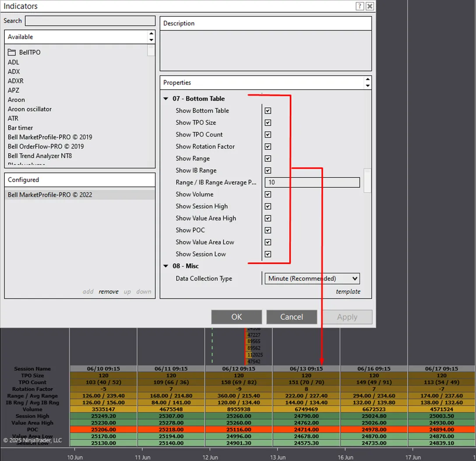Click the remove link under Configured
The width and height of the screenshot is (476, 461).
coord(109,292)
